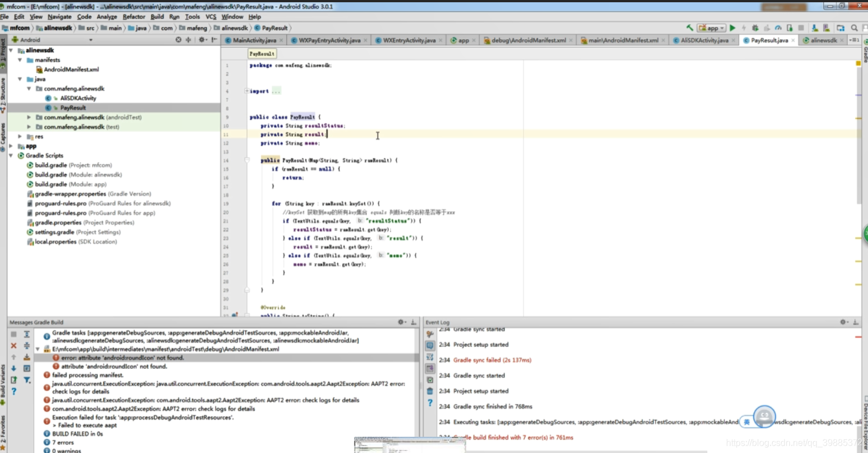Click the red X close icon in Messages

coord(13,345)
